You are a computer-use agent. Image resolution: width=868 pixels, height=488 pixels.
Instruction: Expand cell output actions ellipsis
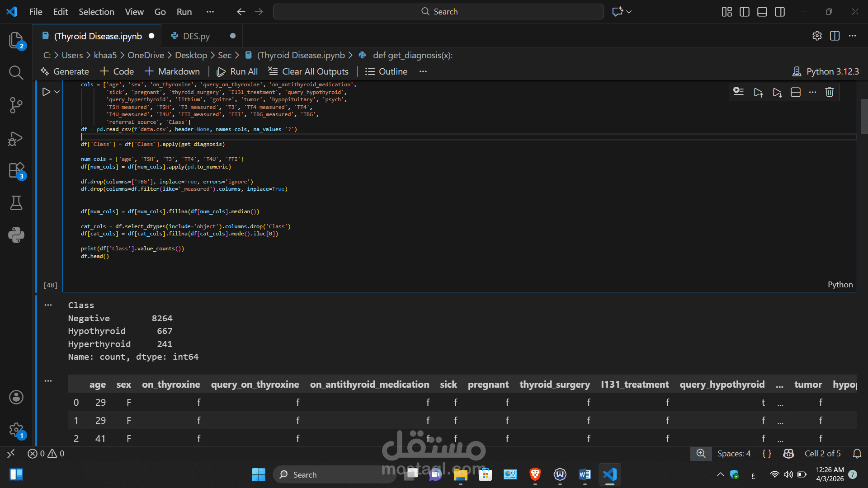[x=48, y=305]
